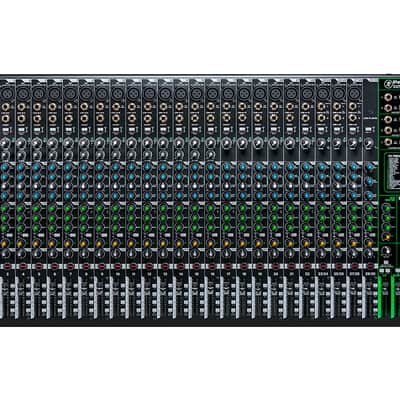The image size is (400, 400).
Task: Mute the channel 29/30 strip without an XLR input
Action: [371, 266]
